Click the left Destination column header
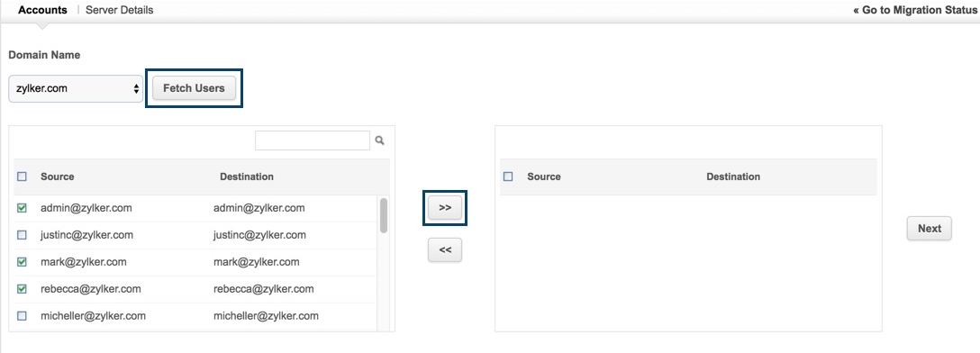The width and height of the screenshot is (980, 353). tap(247, 176)
